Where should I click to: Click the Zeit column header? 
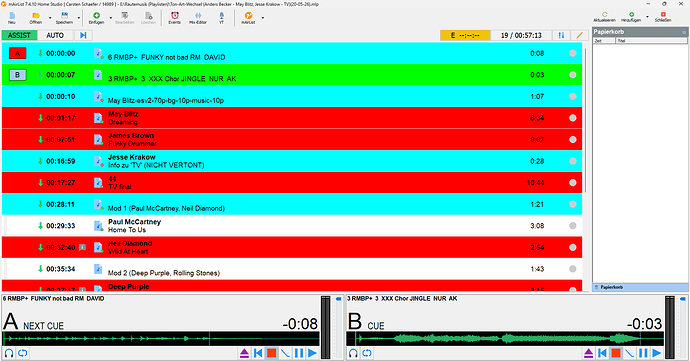604,41
